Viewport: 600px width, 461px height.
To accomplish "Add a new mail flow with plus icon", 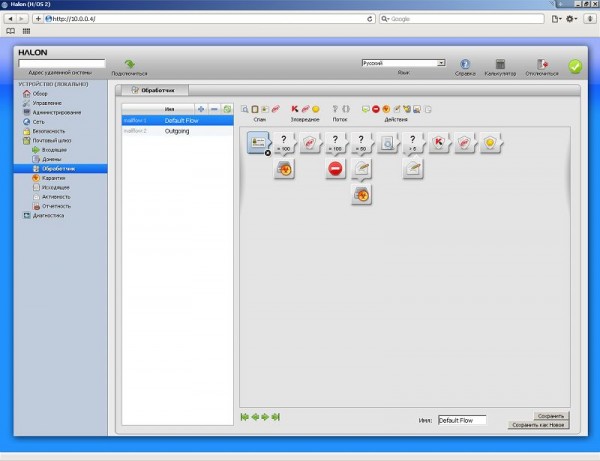I will pyautogui.click(x=202, y=108).
